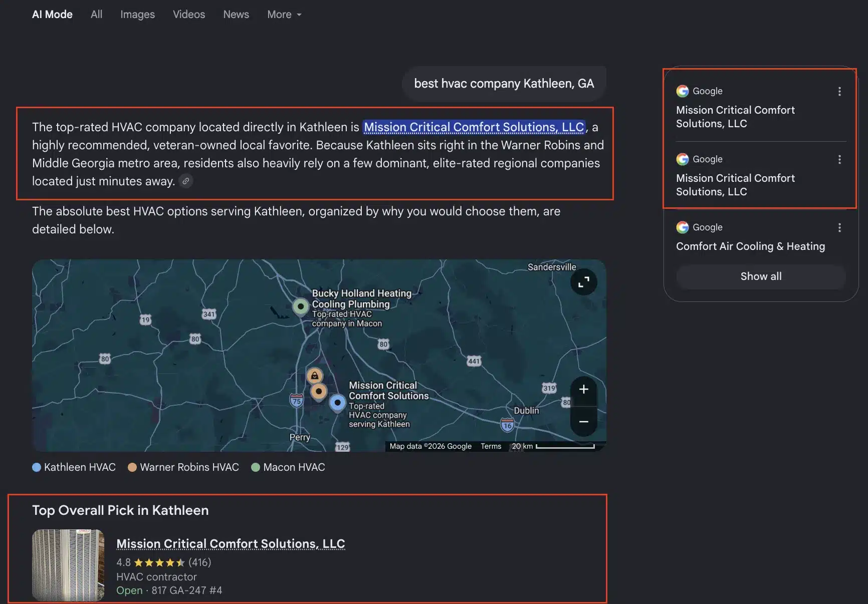Click the AC unit business thumbnail
The width and height of the screenshot is (868, 604).
pos(68,565)
